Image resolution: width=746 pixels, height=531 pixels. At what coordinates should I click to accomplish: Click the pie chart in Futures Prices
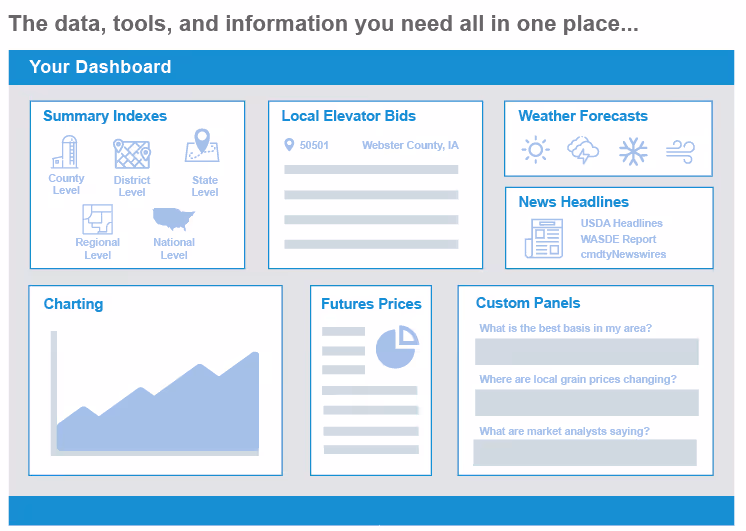397,347
